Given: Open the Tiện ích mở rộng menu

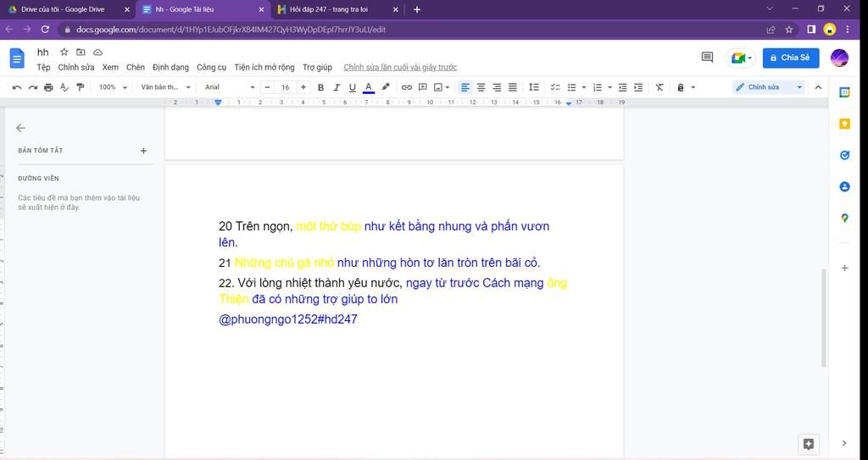Looking at the screenshot, I should coord(264,67).
